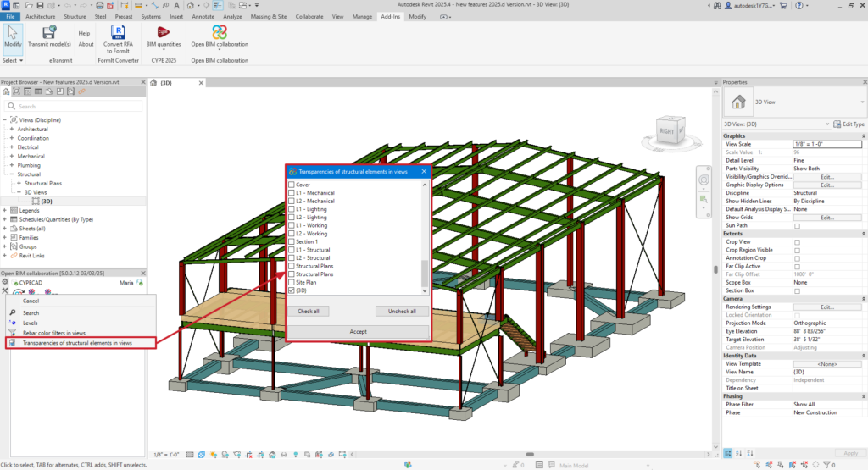Expand the Revit Links node
Viewport: 868px width, 470px height.
(x=4, y=256)
